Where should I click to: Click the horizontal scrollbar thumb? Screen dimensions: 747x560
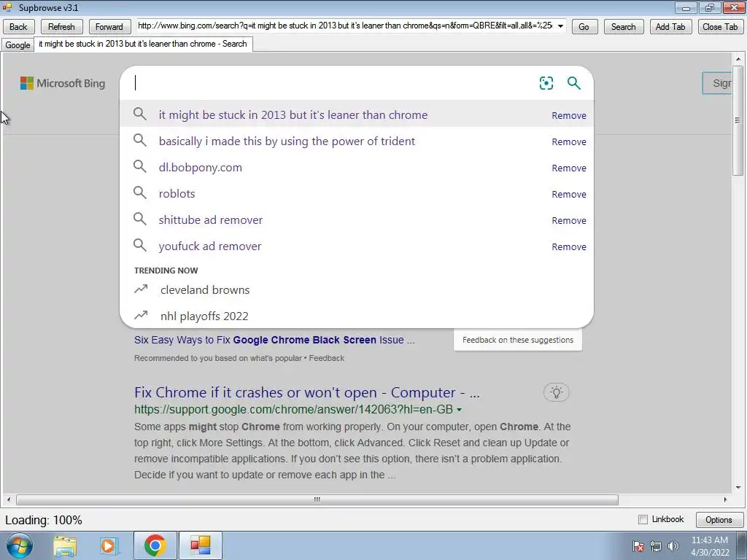317,499
